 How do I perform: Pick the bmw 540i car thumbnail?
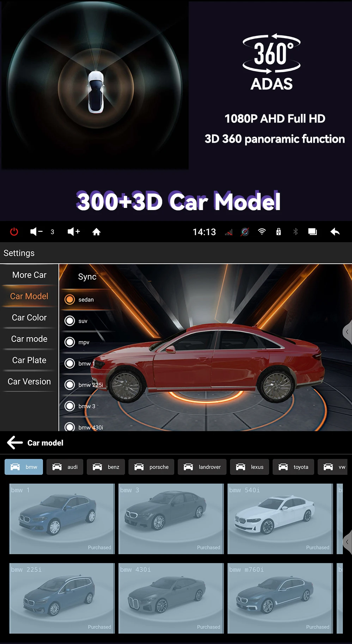tap(280, 519)
